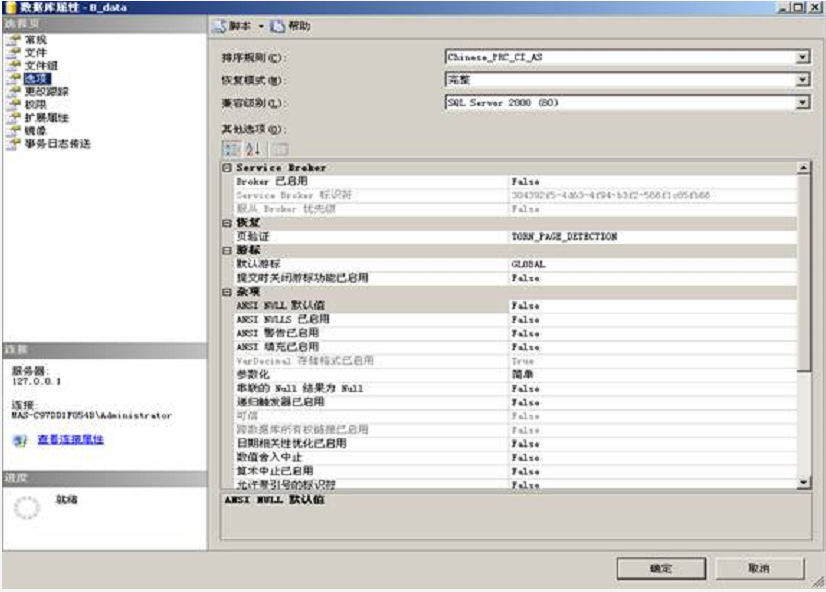The image size is (826, 592).
Task: Click the connection properties icon
Action: pos(20,440)
